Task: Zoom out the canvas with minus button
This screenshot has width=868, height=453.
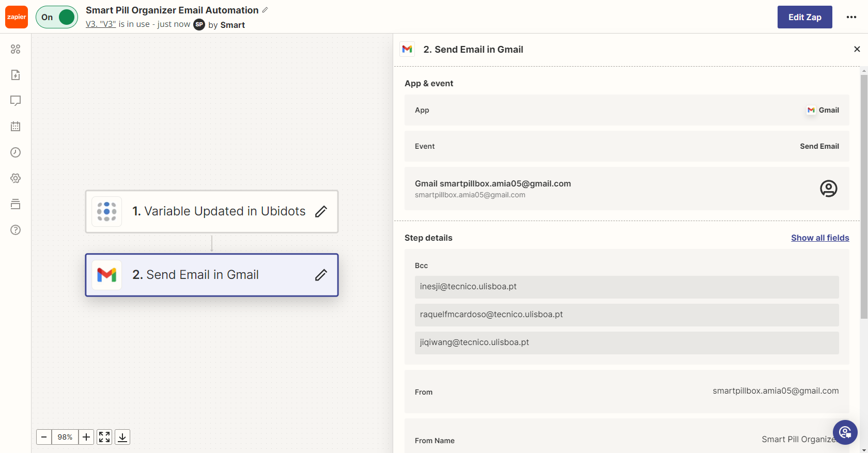Action: pos(44,437)
